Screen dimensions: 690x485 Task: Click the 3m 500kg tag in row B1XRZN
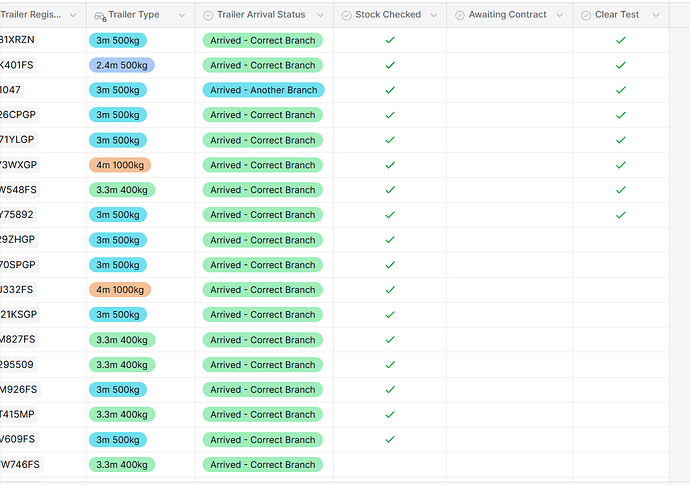(x=118, y=40)
